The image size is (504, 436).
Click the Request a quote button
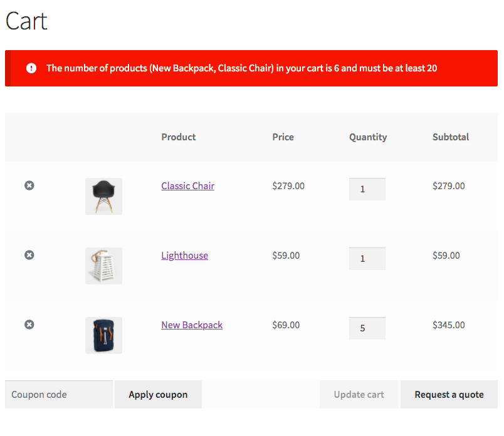[449, 395]
